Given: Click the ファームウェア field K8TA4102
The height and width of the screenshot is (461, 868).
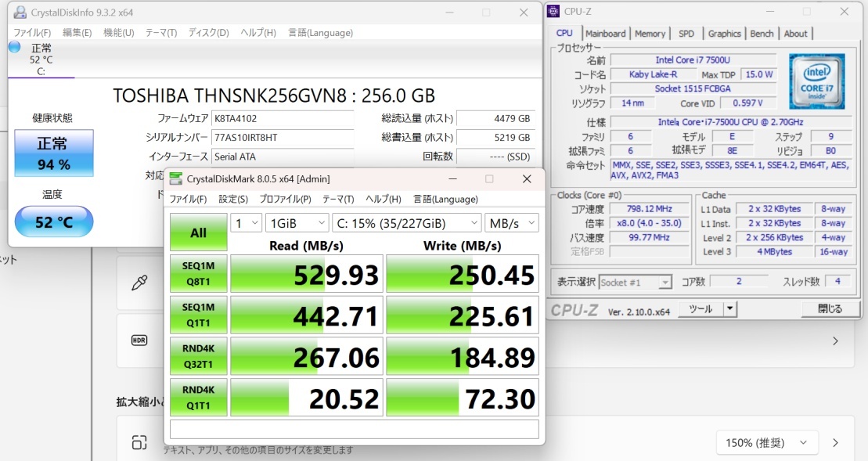Looking at the screenshot, I should (x=283, y=118).
